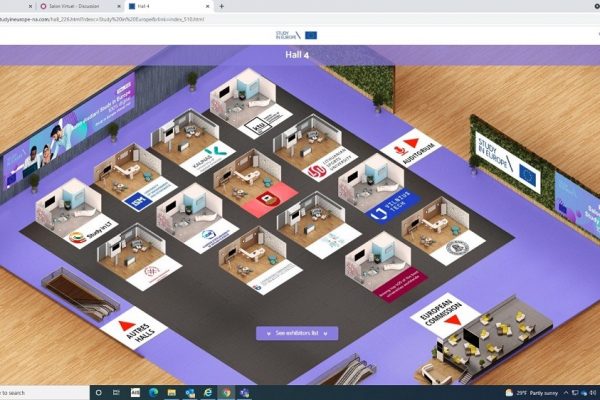This screenshot has height=400, width=600.
Task: Launch Microsoft Edge from taskbar
Action: [x=153, y=393]
